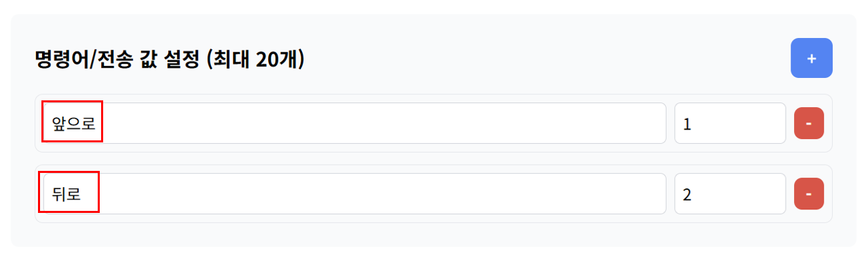
Task: Click empty area of first command input
Action: click(380, 123)
